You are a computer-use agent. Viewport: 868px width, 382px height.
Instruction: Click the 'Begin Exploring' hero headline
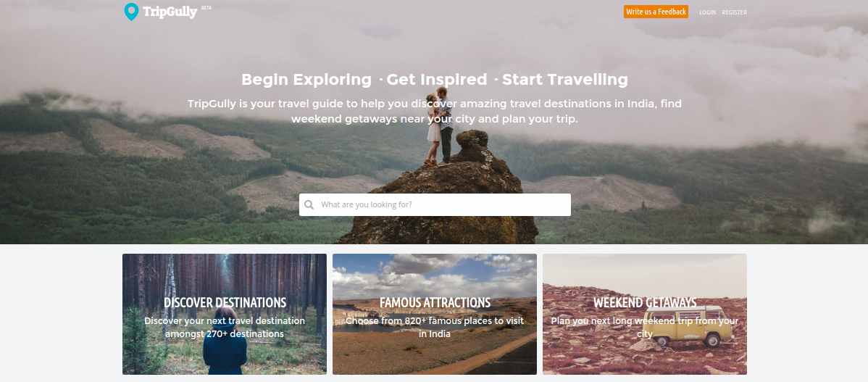point(306,80)
